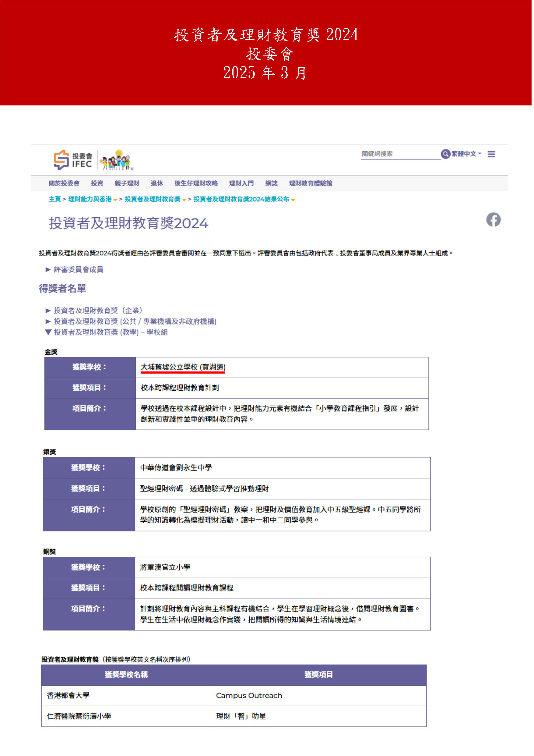
Task: Click the Campus Outreach table cell
Action: coord(318,695)
